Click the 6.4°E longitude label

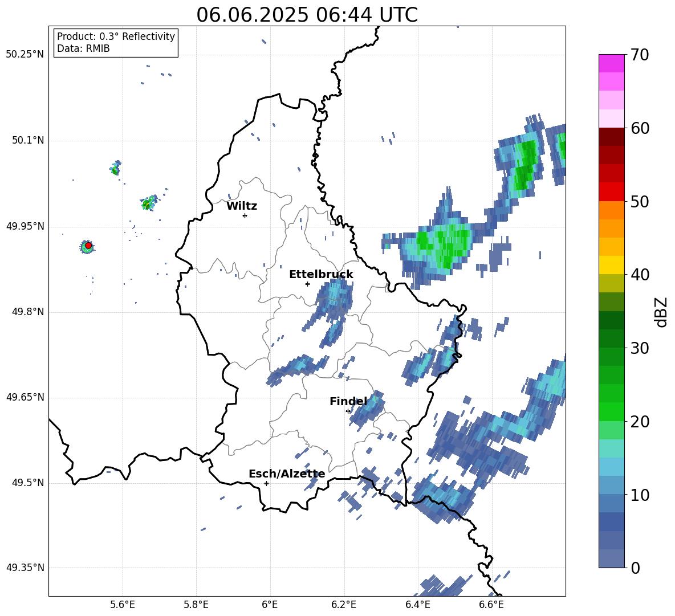[417, 605]
